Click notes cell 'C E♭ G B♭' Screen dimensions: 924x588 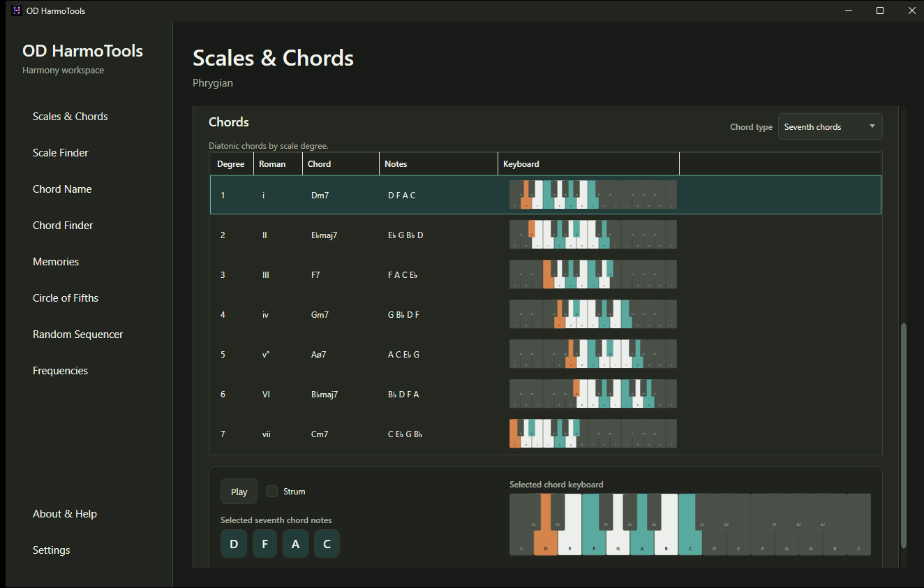point(405,434)
